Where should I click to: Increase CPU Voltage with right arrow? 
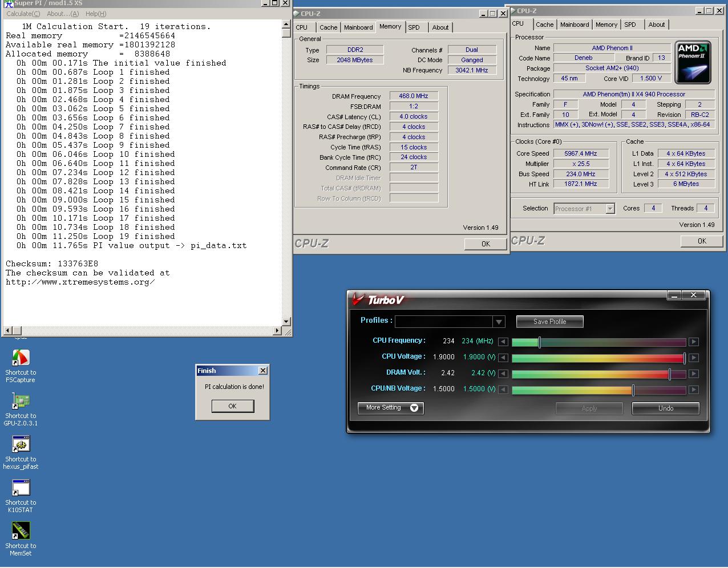click(x=694, y=358)
